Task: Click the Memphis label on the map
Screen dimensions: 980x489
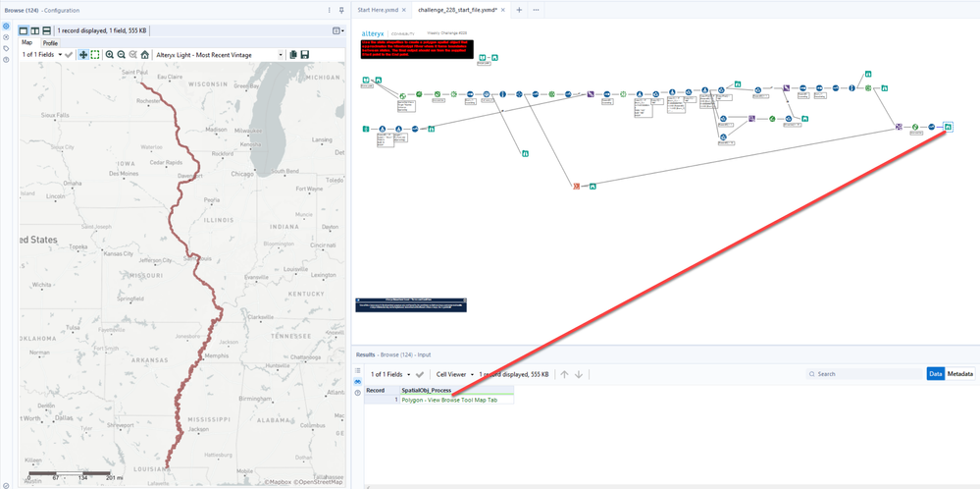Action: pyautogui.click(x=217, y=355)
